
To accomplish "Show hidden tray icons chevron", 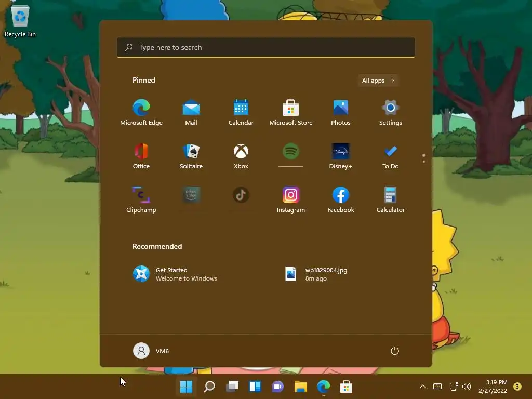I will [423, 387].
